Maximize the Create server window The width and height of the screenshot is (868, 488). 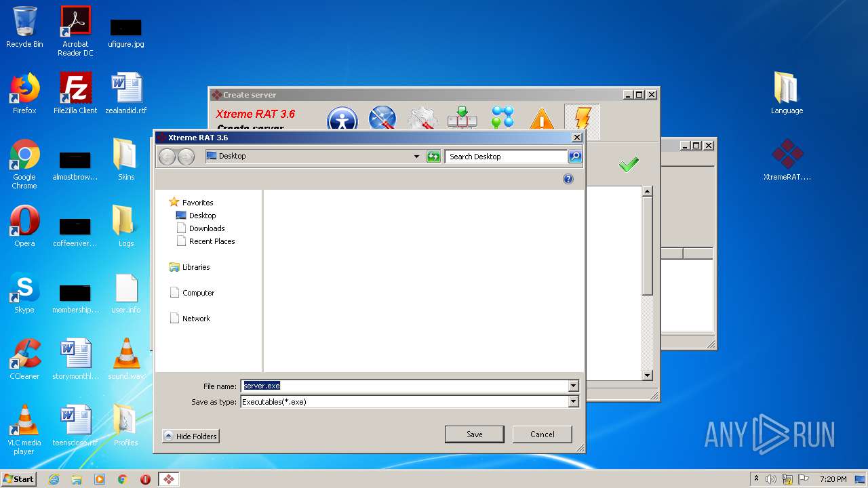[639, 95]
